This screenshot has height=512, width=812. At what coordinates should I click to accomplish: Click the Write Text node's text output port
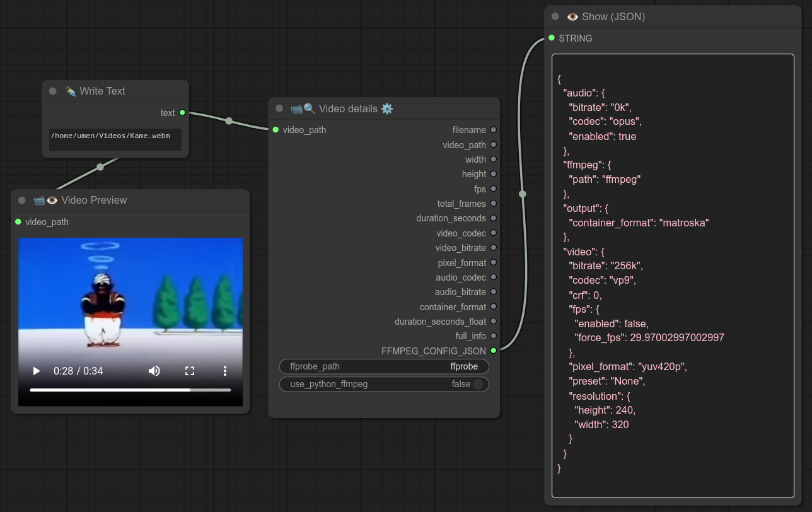[182, 113]
